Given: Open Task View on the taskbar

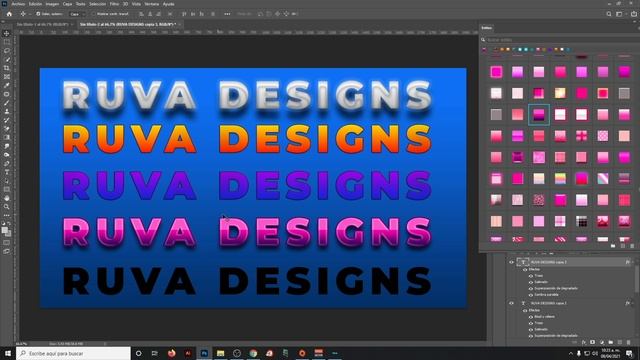Looking at the screenshot, I should click(155, 353).
